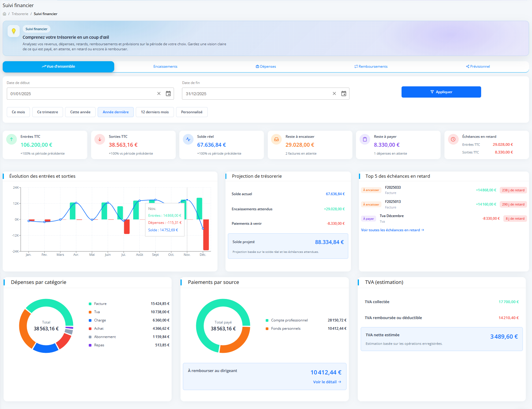Open the end date calendar picker
This screenshot has width=532, height=409.
344,93
